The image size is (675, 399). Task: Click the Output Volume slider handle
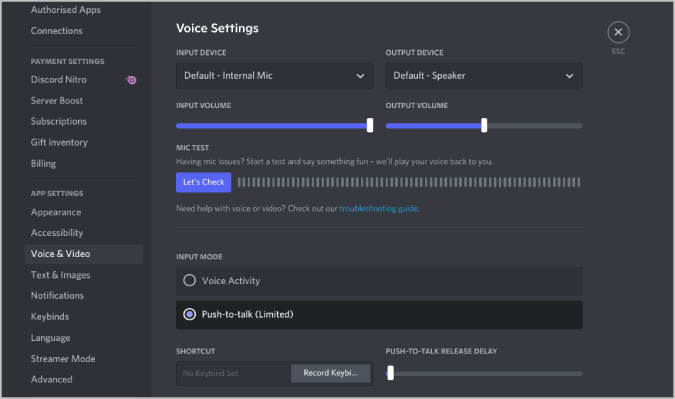click(x=484, y=126)
